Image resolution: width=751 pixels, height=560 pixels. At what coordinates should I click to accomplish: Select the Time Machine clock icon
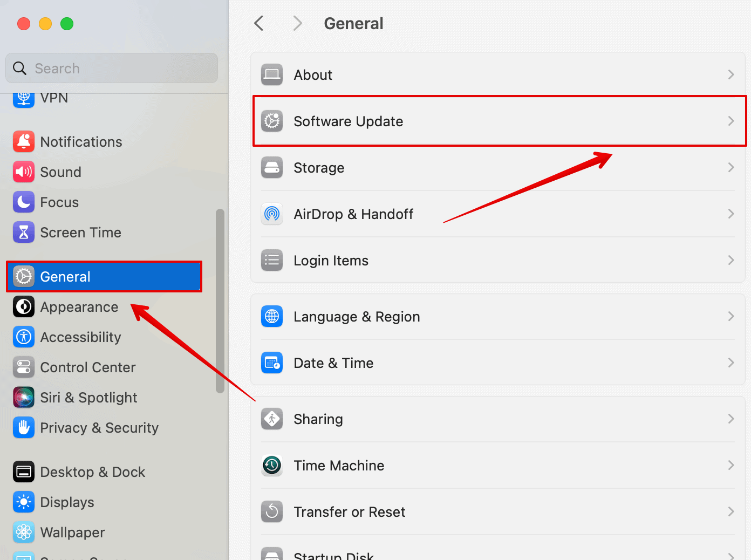(272, 466)
